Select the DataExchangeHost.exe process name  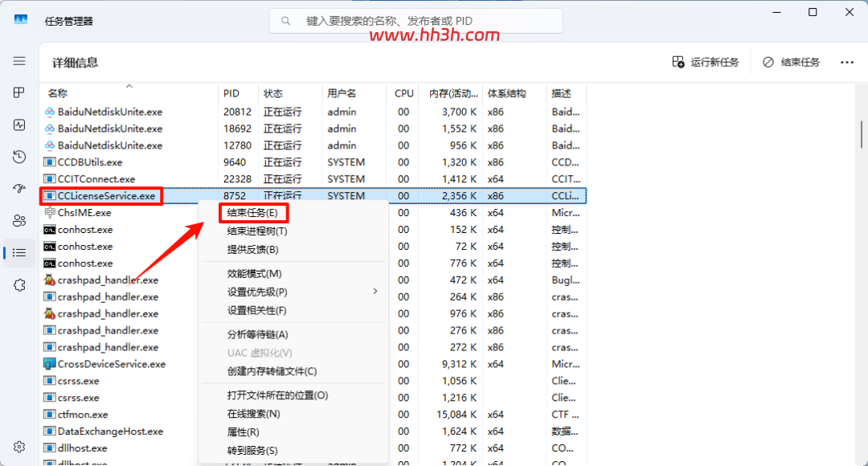tap(110, 431)
